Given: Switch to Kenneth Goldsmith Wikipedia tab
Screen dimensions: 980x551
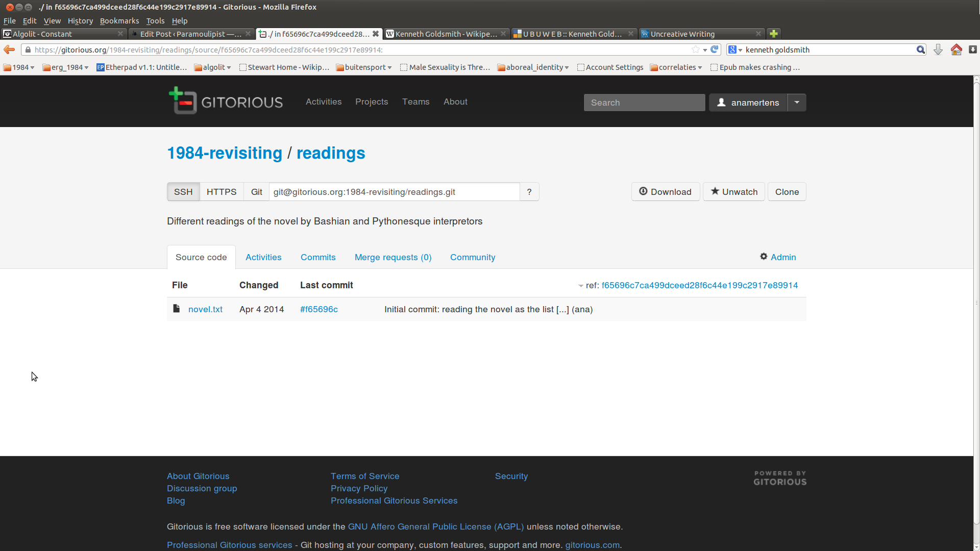Looking at the screenshot, I should [x=447, y=34].
